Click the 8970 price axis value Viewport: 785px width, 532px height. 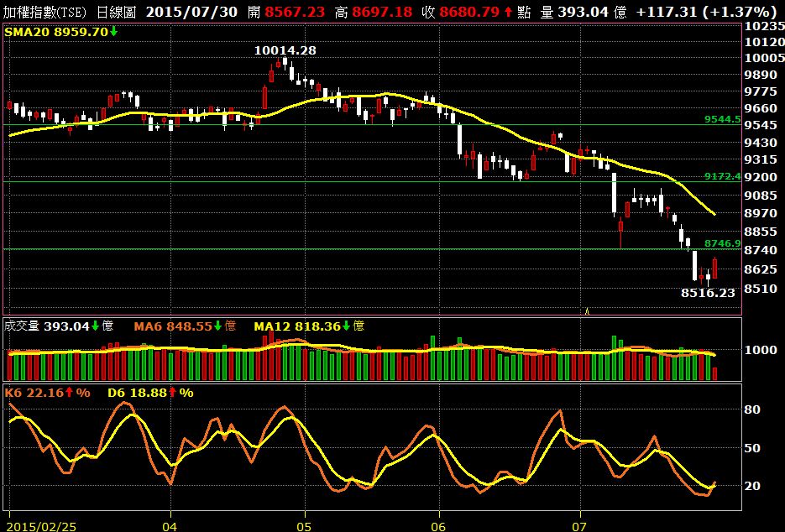coord(761,213)
